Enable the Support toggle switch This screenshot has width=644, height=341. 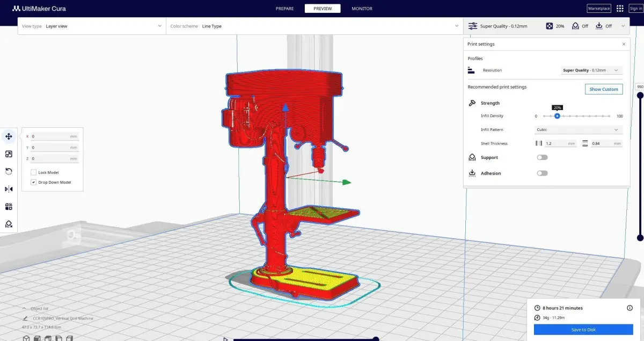coord(542,157)
